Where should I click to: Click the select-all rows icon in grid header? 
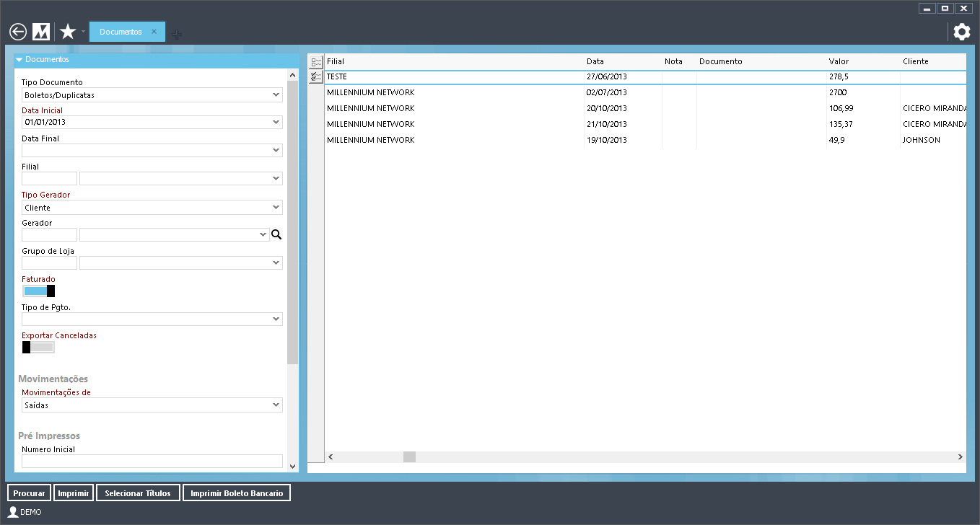click(x=316, y=62)
